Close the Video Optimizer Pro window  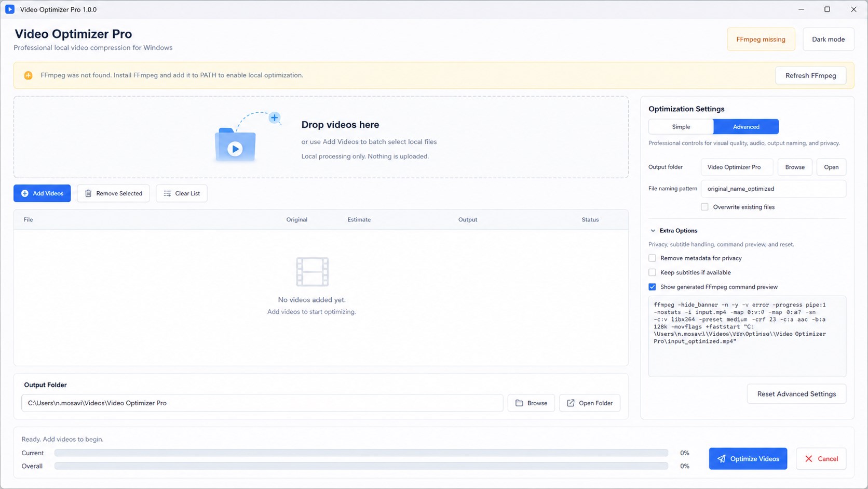(853, 9)
